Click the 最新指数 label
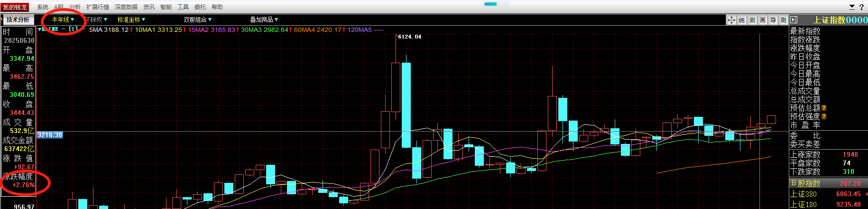The width and height of the screenshot is (868, 209). pyautogui.click(x=805, y=31)
